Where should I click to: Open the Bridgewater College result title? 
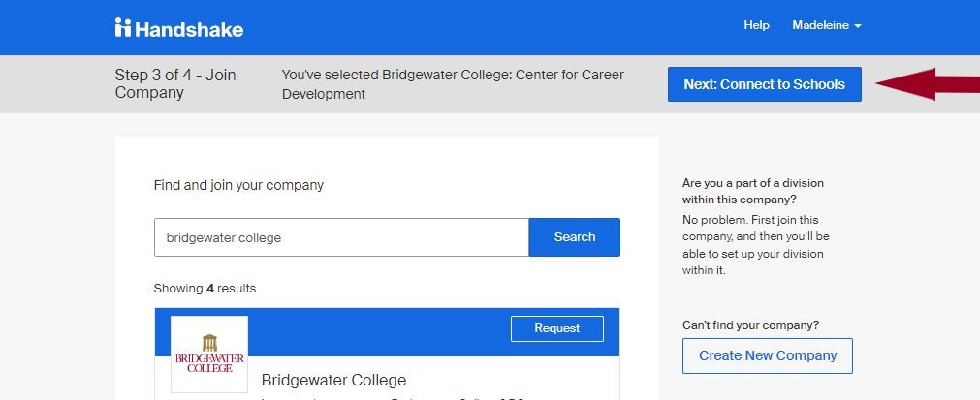pyautogui.click(x=333, y=380)
